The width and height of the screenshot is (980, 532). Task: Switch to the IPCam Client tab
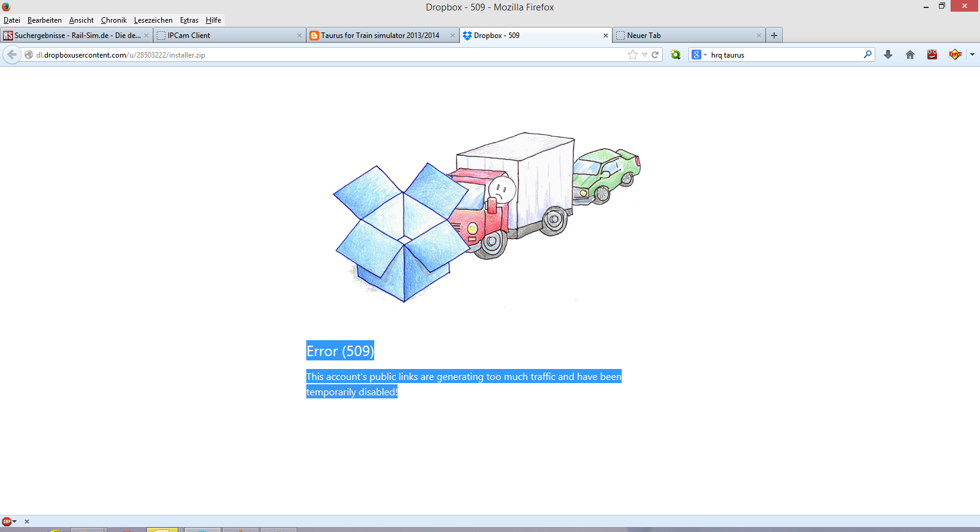tap(230, 36)
